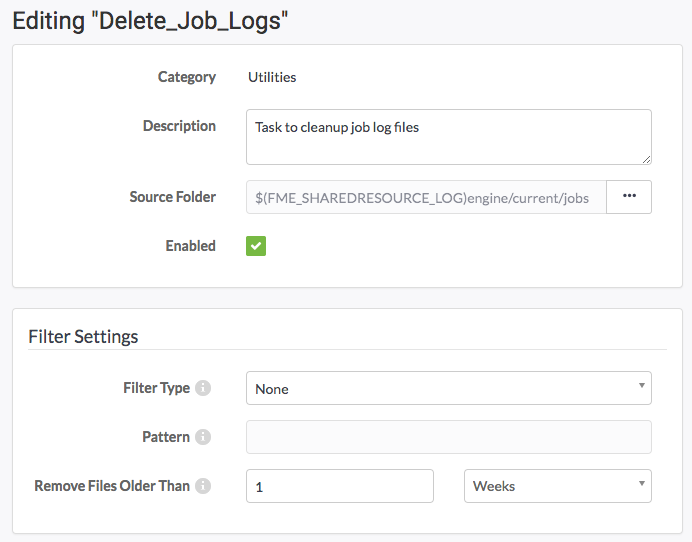Click the Source Folder label

173,197
